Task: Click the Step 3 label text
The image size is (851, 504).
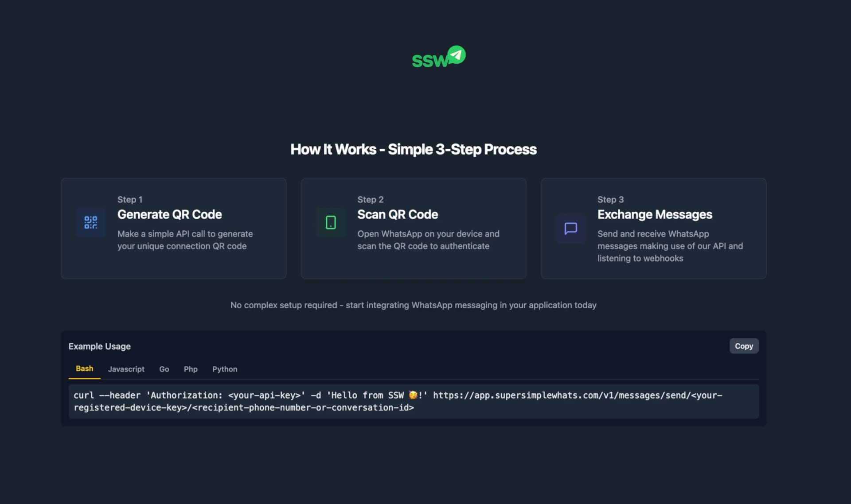Action: [610, 199]
